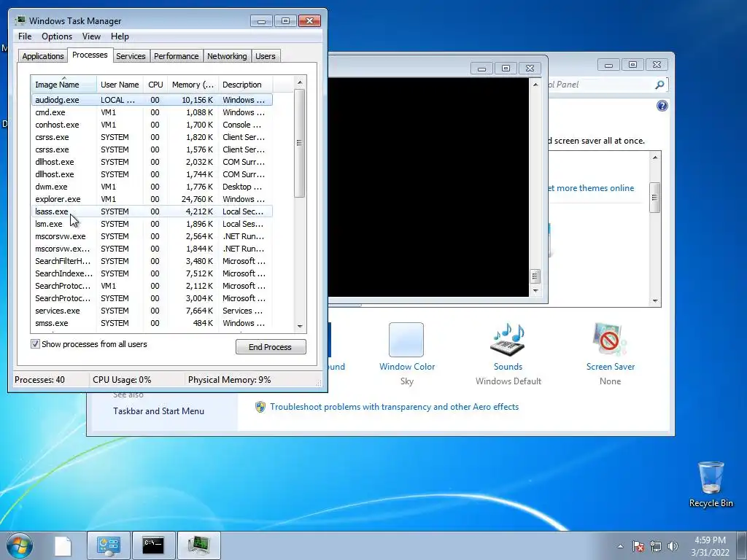Select the dwm.exe process row
Image resolution: width=747 pixels, height=560 pixels.
[x=152, y=187]
